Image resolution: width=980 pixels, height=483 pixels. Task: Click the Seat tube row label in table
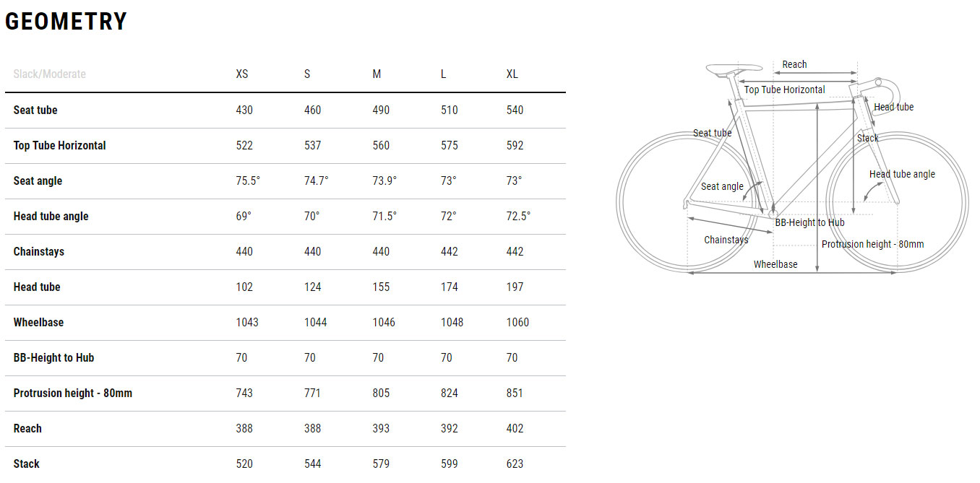coord(35,110)
